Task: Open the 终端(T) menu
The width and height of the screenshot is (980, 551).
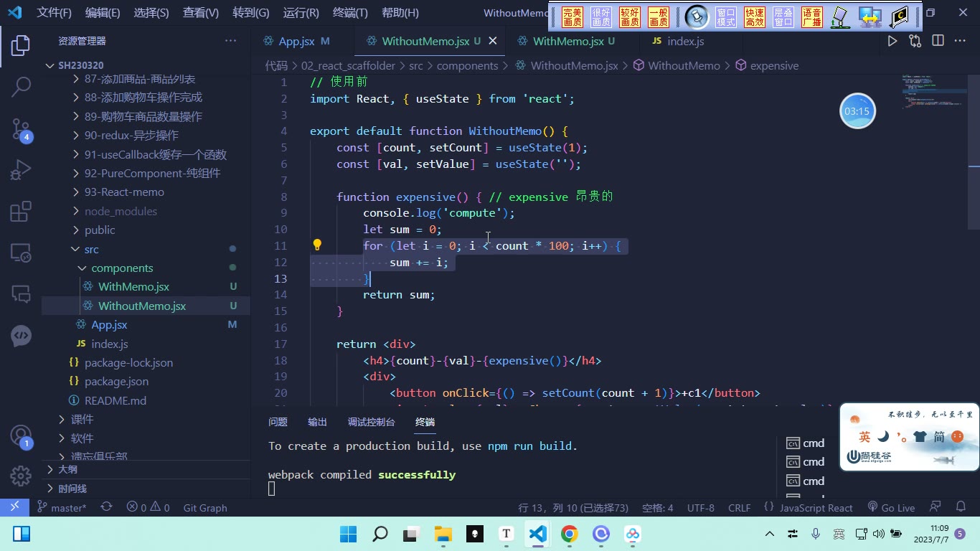Action: pyautogui.click(x=350, y=12)
